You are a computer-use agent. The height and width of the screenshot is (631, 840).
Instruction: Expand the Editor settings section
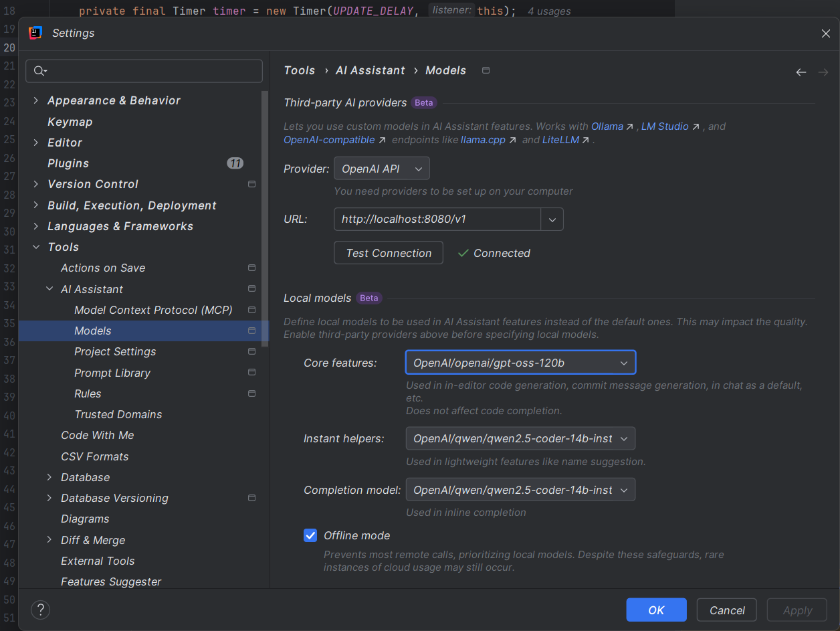[x=36, y=143]
